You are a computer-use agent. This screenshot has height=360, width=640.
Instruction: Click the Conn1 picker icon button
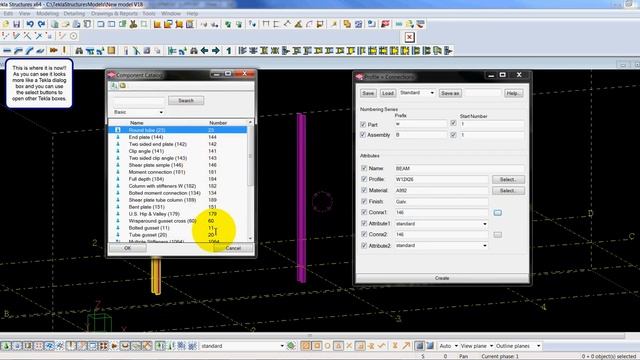tap(498, 213)
